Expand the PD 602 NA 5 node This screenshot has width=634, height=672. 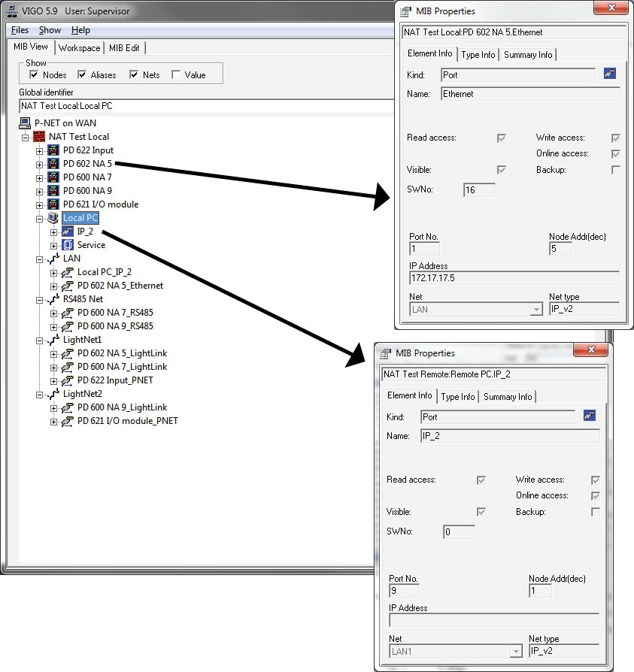39,165
